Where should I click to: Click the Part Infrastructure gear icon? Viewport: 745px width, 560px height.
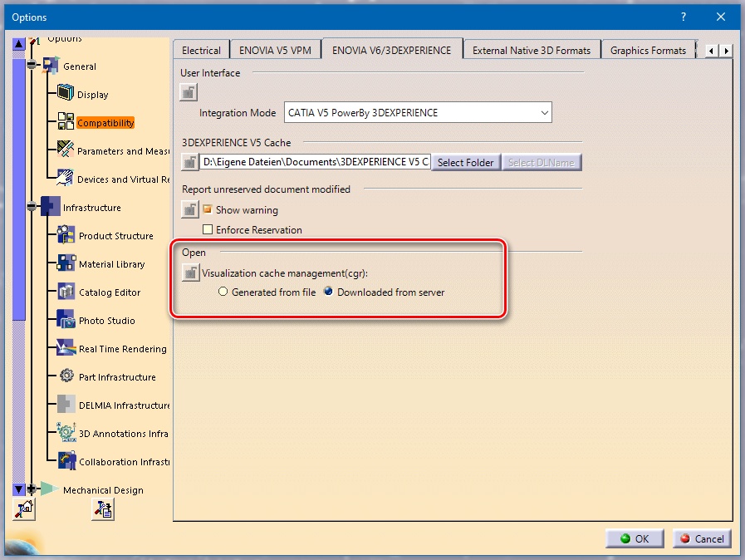point(66,376)
